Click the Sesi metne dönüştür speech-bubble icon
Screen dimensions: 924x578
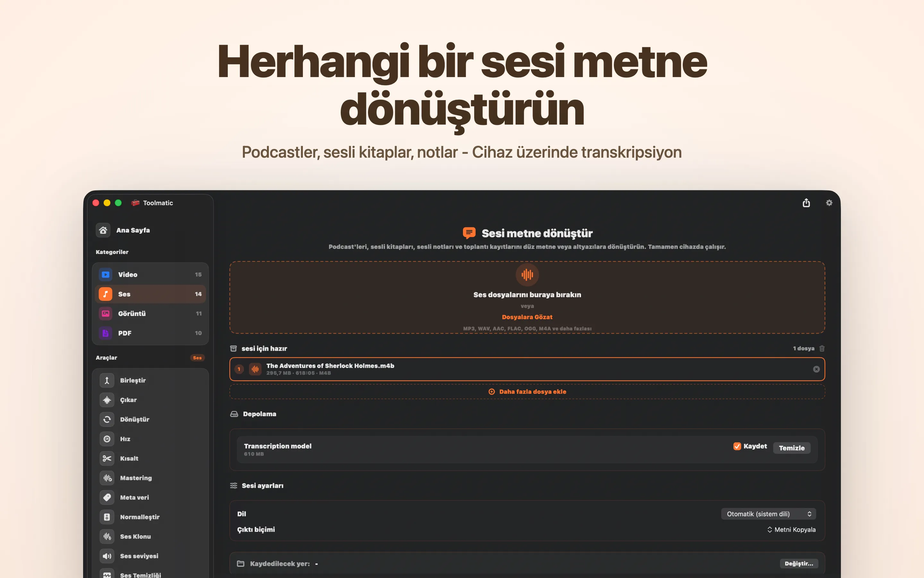pos(469,233)
